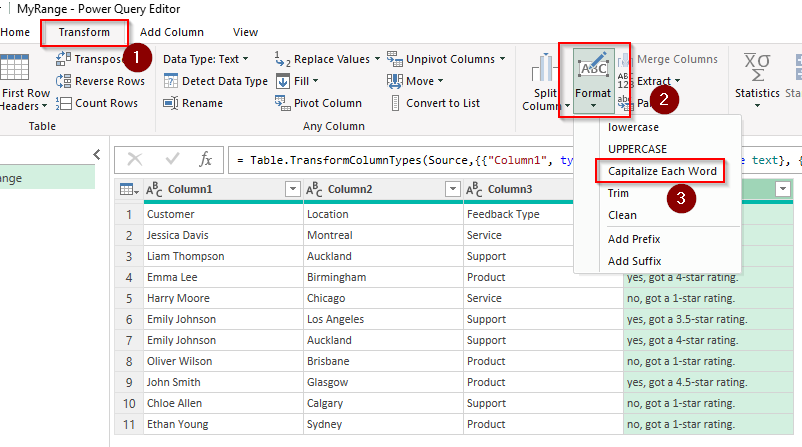Viewport: 802px width, 447px height.
Task: Open the fourth column filter dropdown
Action: (783, 189)
